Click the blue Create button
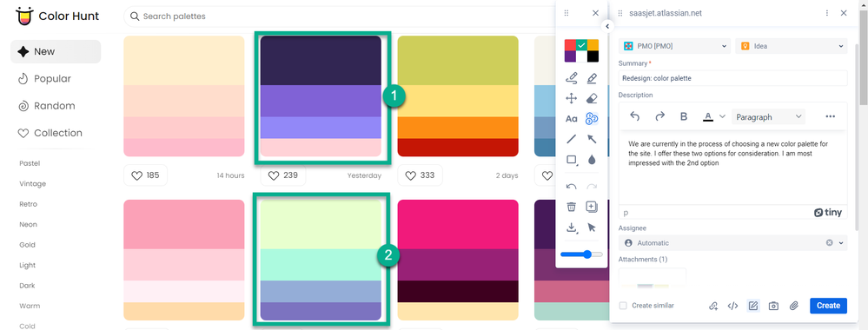Screen dimensions: 868x330 click(828, 306)
